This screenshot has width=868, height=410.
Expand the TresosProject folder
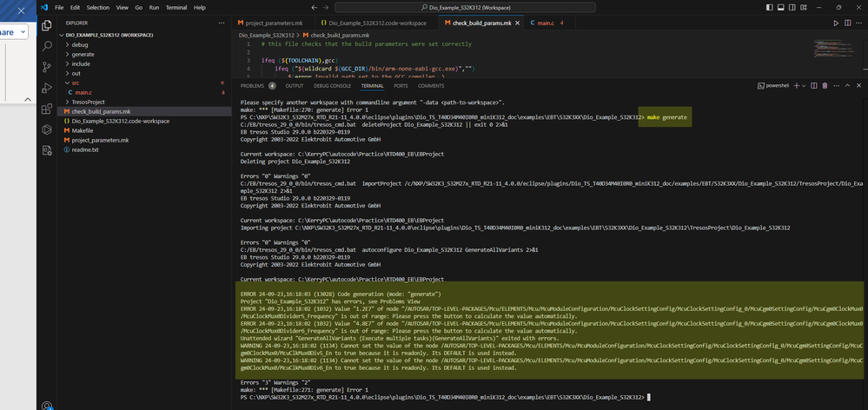tap(88, 102)
